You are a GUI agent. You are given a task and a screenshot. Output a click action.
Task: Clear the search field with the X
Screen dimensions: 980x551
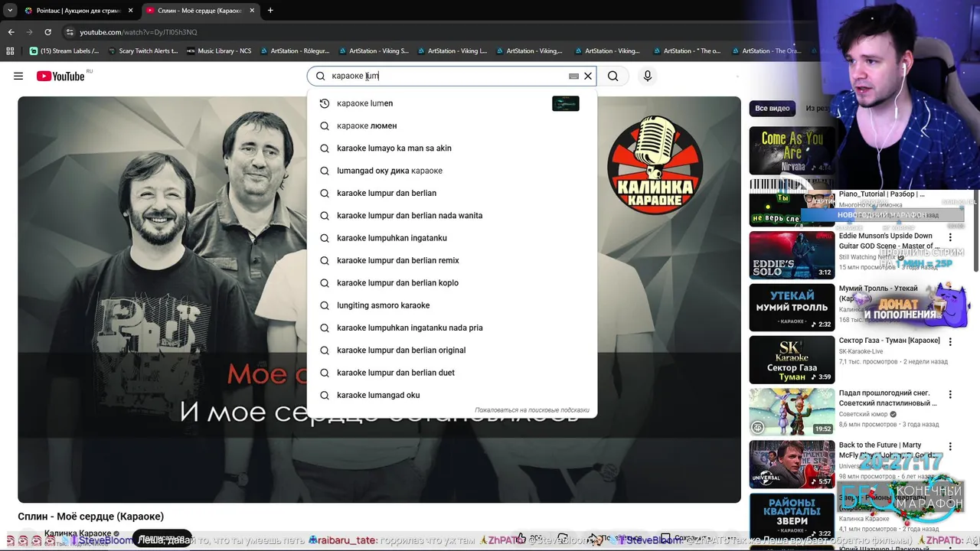click(588, 76)
